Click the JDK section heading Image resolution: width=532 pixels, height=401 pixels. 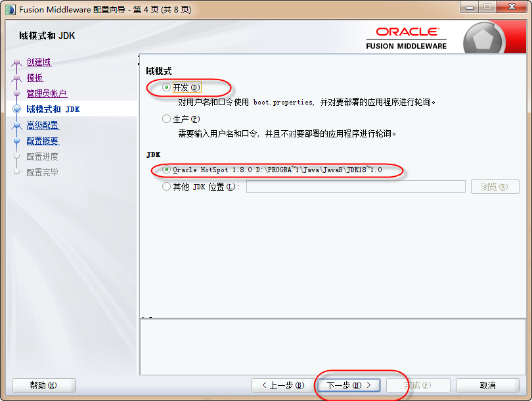153,155
